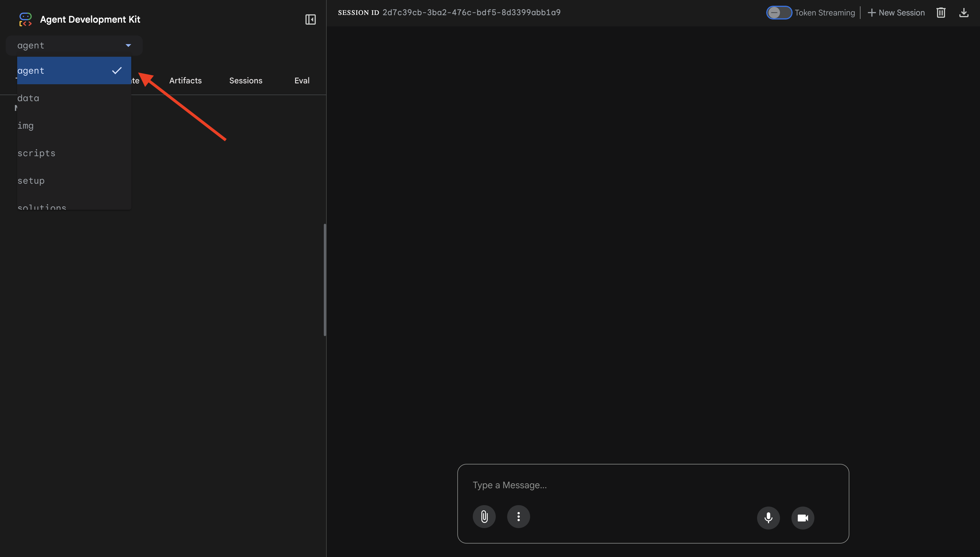Attach a file with the paperclip icon
Viewport: 980px width, 557px height.
coord(484,516)
